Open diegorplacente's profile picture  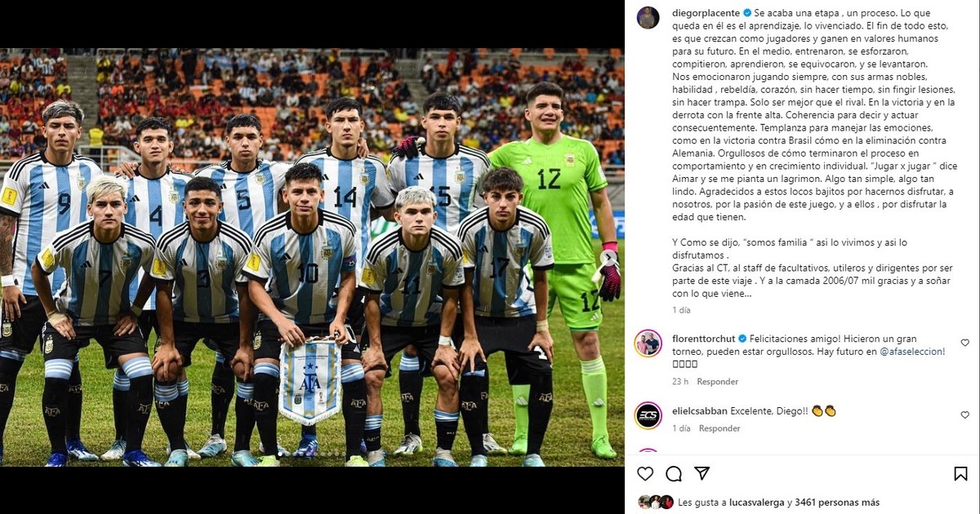click(x=648, y=18)
